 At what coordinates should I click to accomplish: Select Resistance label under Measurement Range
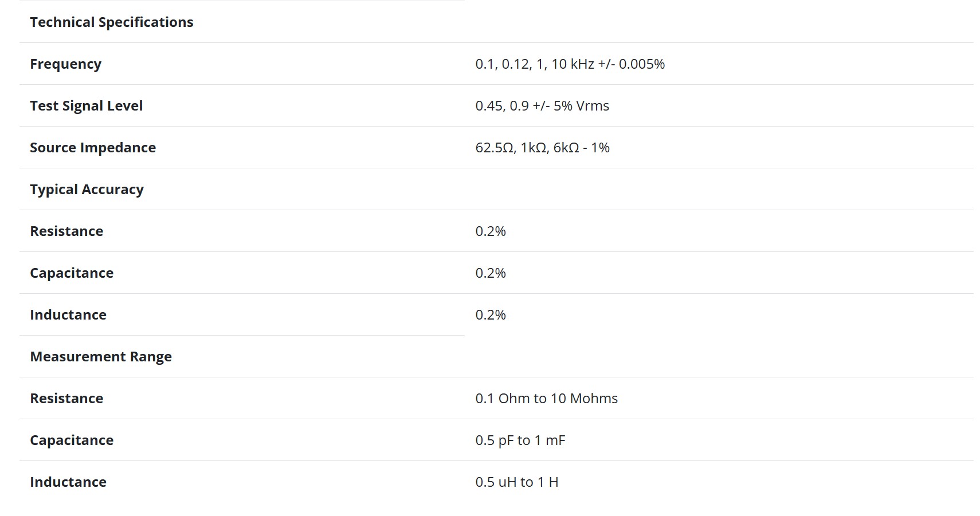(x=66, y=399)
